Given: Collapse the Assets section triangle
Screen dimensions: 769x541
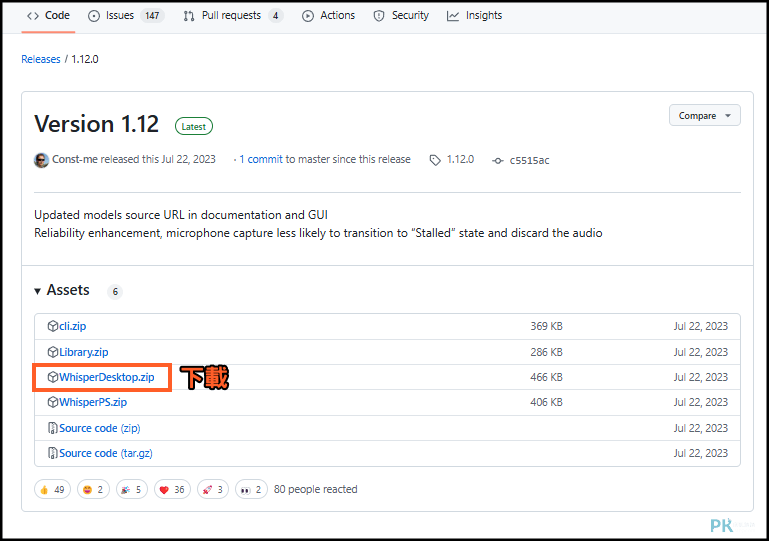Looking at the screenshot, I should pyautogui.click(x=37, y=291).
